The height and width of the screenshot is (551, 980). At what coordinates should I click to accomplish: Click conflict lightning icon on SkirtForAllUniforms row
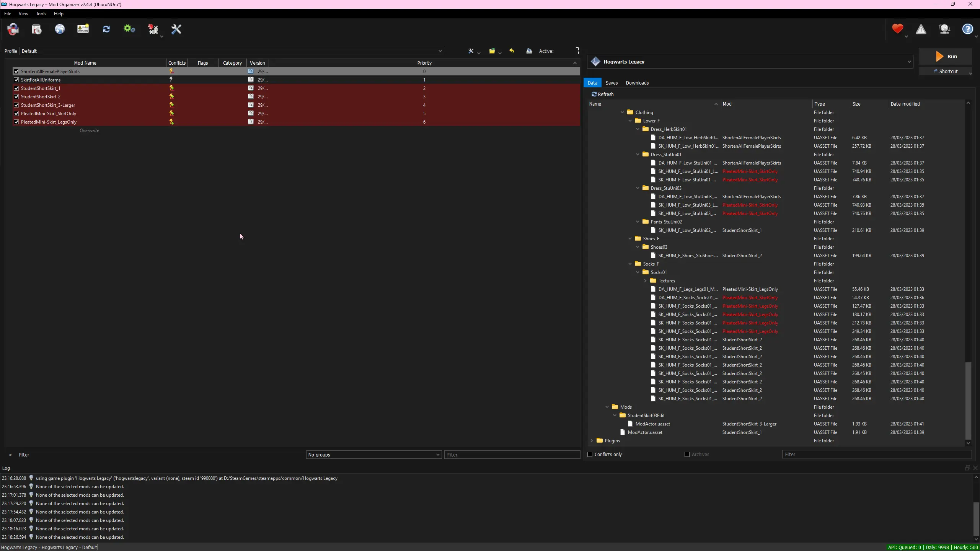click(171, 80)
